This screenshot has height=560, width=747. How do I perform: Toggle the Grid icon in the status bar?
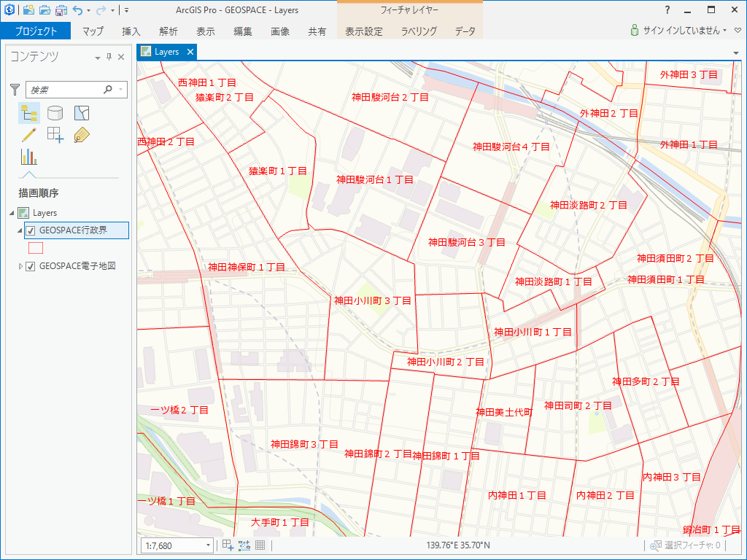260,545
